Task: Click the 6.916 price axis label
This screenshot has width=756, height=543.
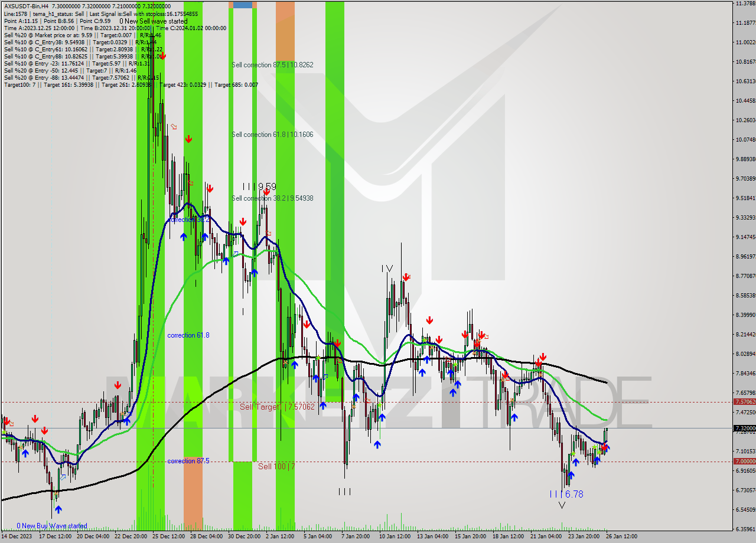Action: pyautogui.click(x=745, y=471)
